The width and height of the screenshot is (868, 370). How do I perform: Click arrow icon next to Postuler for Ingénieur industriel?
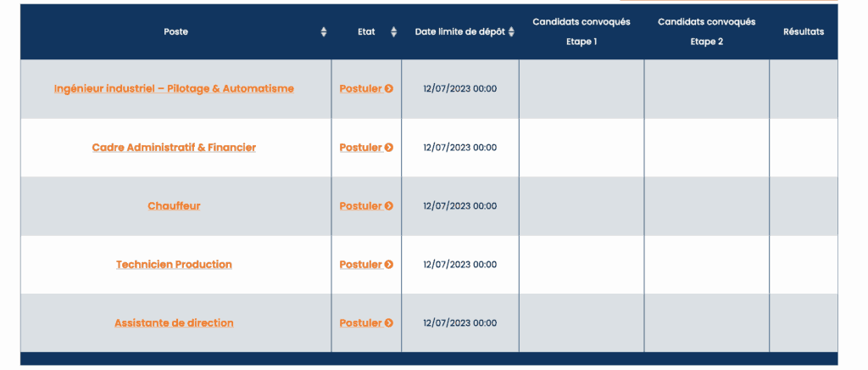tap(389, 88)
